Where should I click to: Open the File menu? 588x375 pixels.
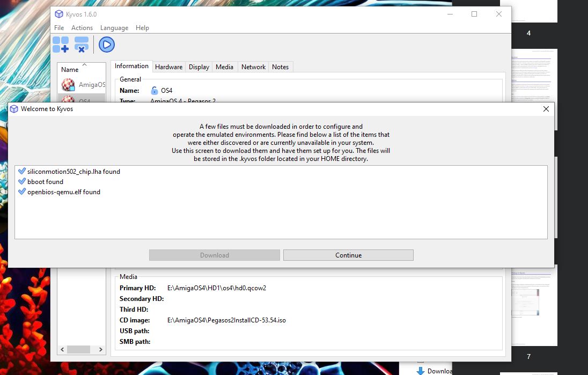point(59,28)
